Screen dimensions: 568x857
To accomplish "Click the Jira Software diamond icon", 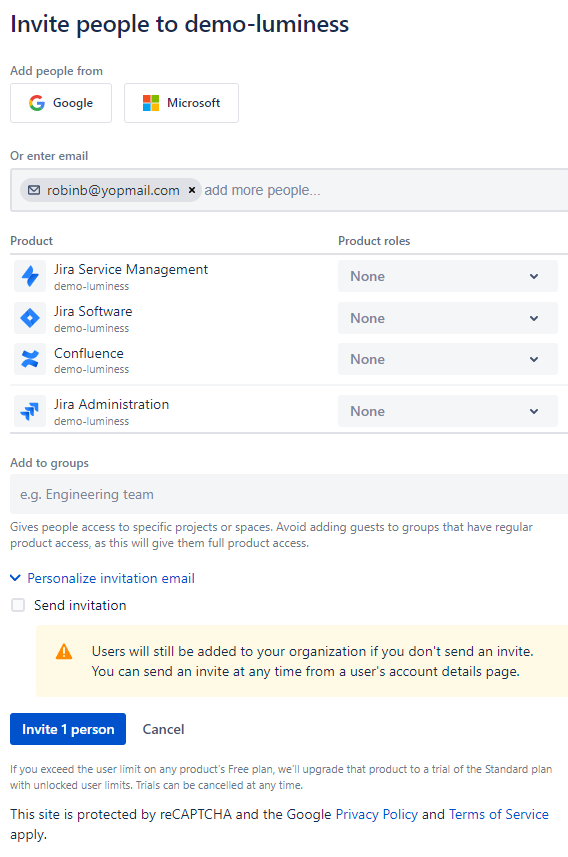I will (x=30, y=318).
